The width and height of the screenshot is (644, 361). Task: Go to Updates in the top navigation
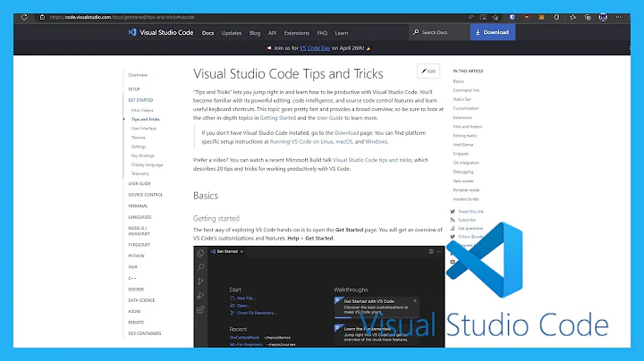[232, 33]
